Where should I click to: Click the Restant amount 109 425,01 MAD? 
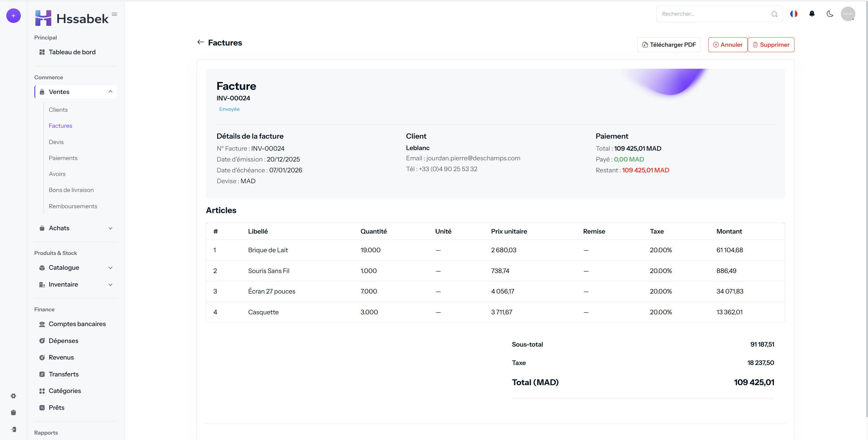coord(645,170)
